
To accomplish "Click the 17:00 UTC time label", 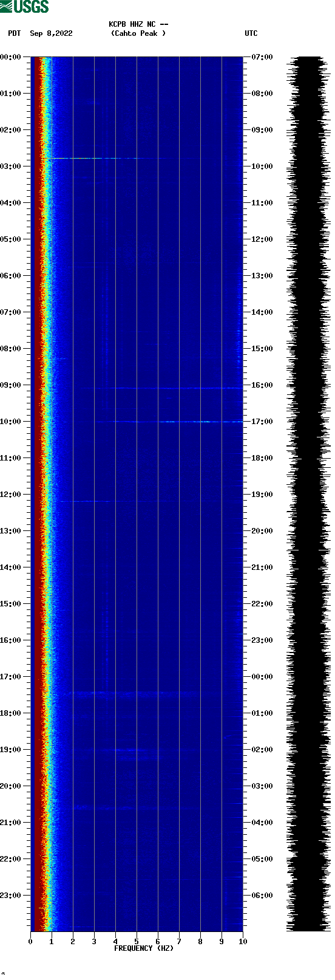I will click(262, 422).
